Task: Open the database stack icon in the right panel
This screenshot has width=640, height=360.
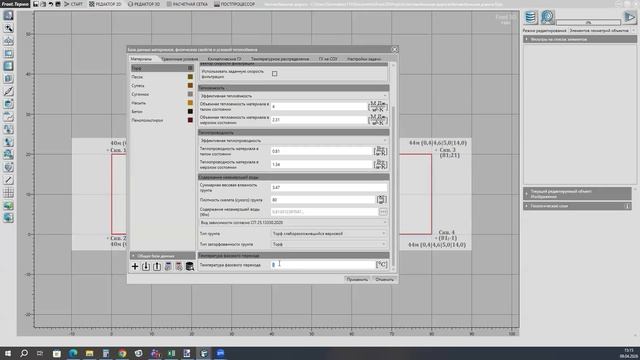Action: click(x=531, y=18)
